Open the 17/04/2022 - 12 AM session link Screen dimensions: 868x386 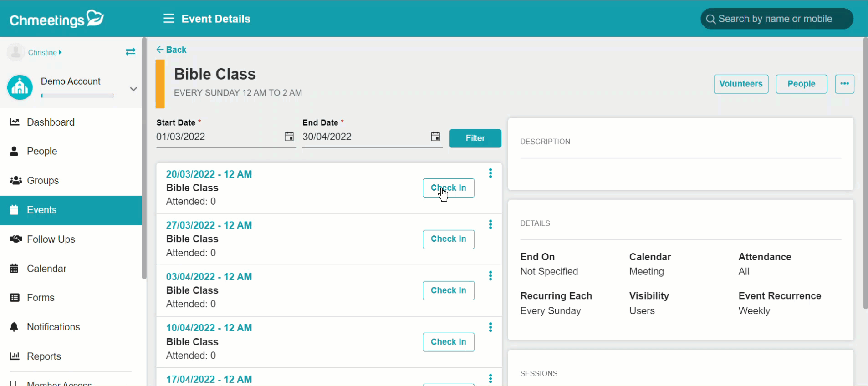209,379
